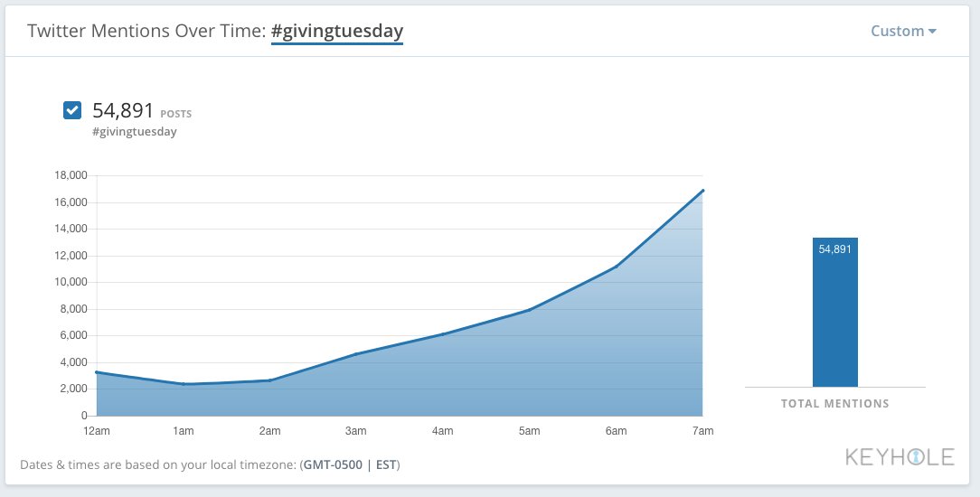Click the POSTS label beside the count

(176, 114)
